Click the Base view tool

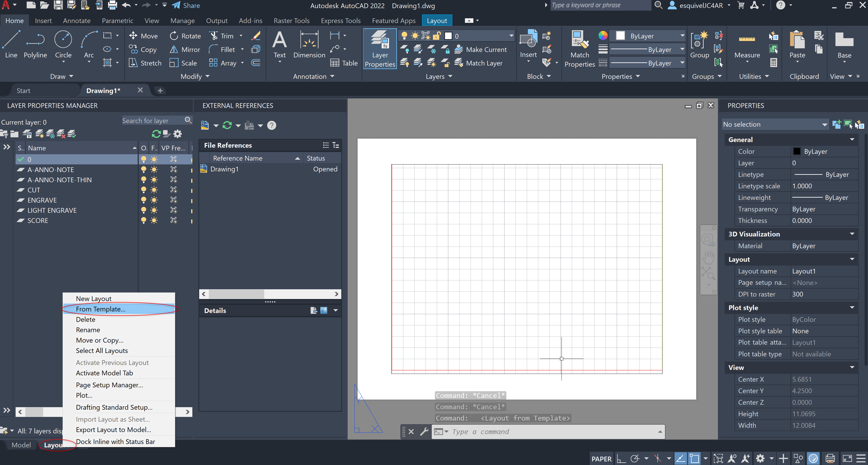pos(844,45)
